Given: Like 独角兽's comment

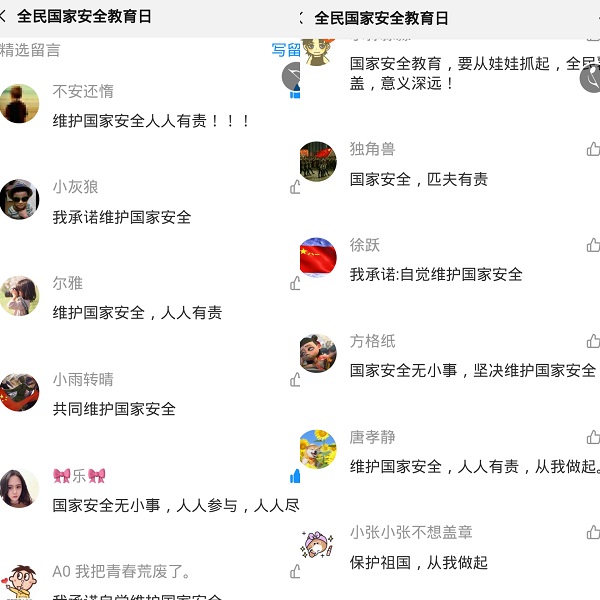Looking at the screenshot, I should (593, 149).
